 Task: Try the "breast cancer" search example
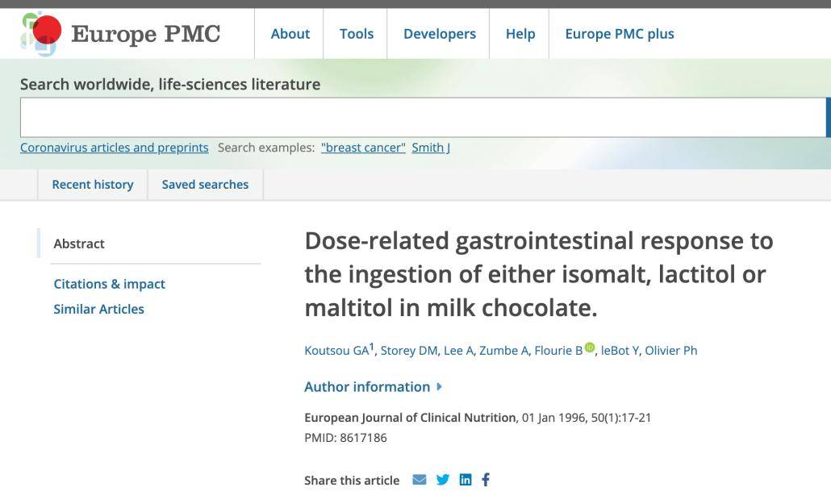tap(363, 148)
